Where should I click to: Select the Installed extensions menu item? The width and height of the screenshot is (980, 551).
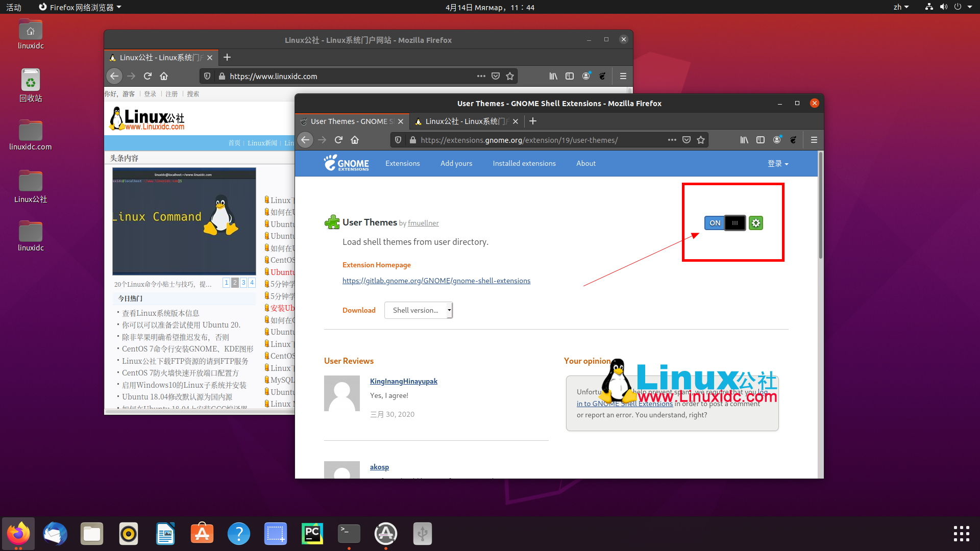(524, 163)
